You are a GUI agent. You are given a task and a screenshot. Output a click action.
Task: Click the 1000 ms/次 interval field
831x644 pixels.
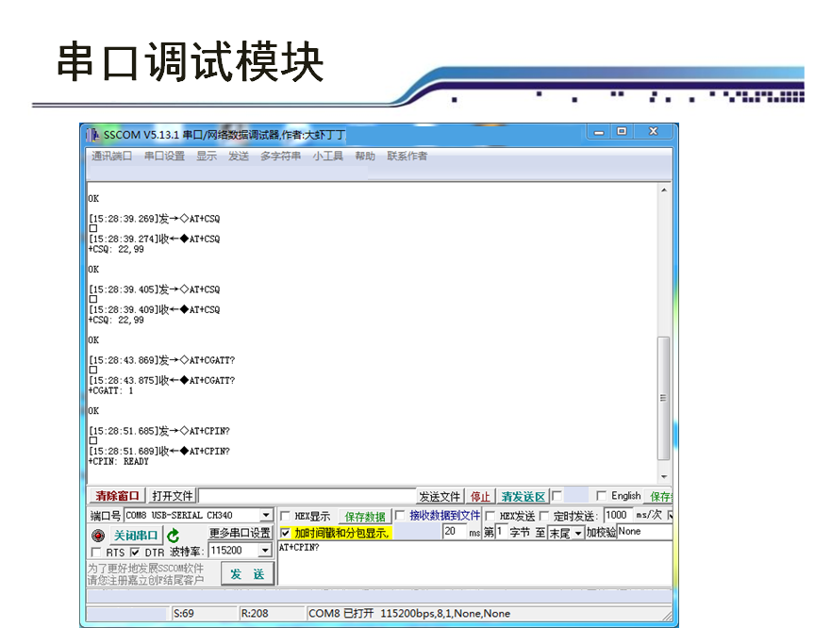click(619, 516)
